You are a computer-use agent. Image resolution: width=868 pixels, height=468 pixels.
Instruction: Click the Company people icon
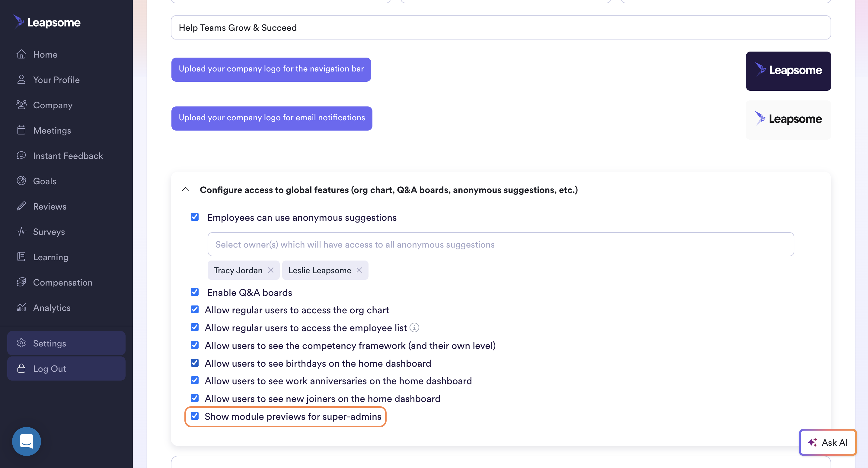21,105
